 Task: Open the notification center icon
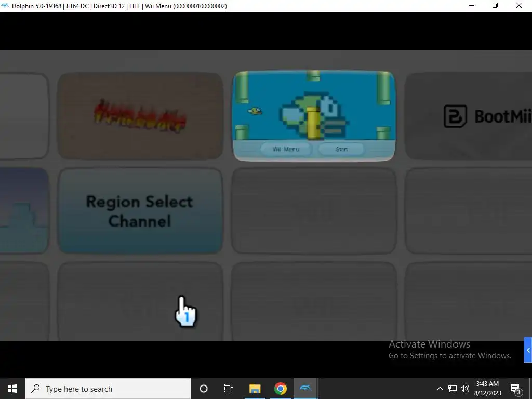coord(516,389)
